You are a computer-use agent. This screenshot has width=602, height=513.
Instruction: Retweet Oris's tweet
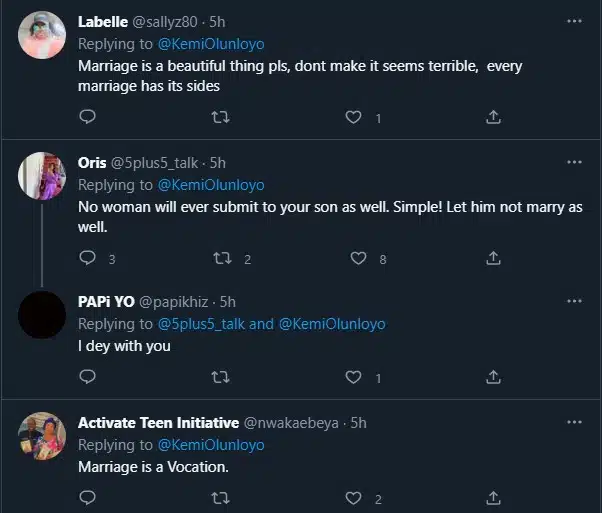(x=222, y=258)
